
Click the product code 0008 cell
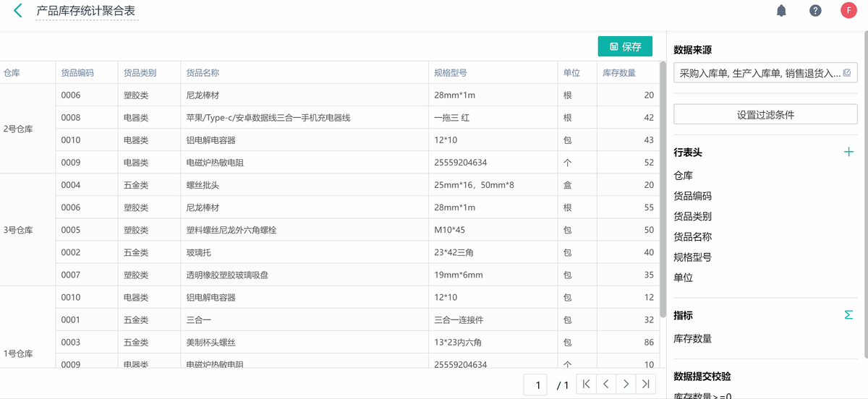pyautogui.click(x=87, y=118)
